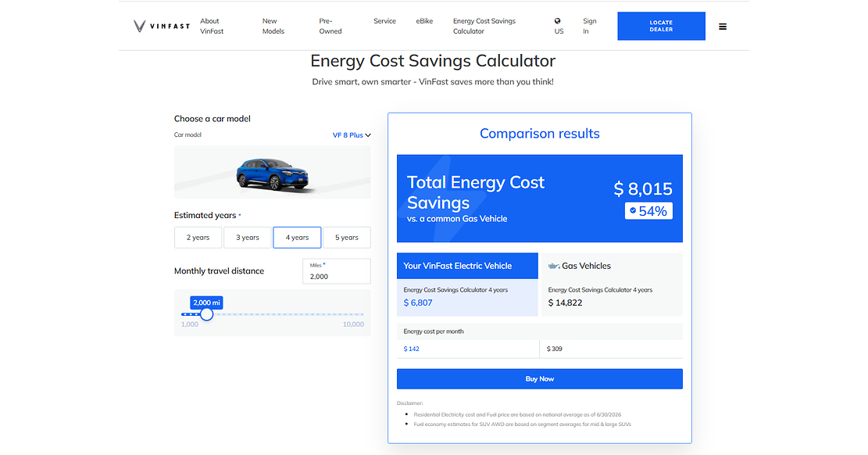The height and width of the screenshot is (455, 868).
Task: Click the Sign In link
Action: coord(590,26)
